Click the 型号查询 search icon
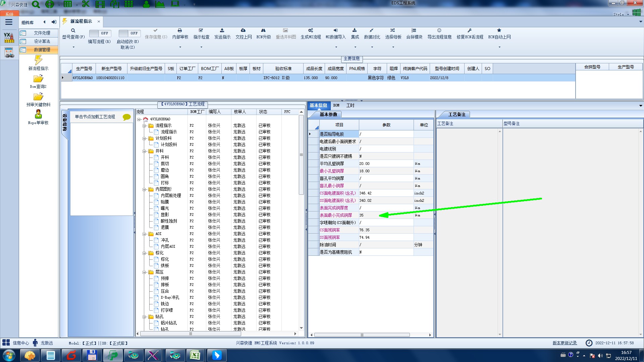This screenshot has width=644, height=362. pyautogui.click(x=73, y=31)
